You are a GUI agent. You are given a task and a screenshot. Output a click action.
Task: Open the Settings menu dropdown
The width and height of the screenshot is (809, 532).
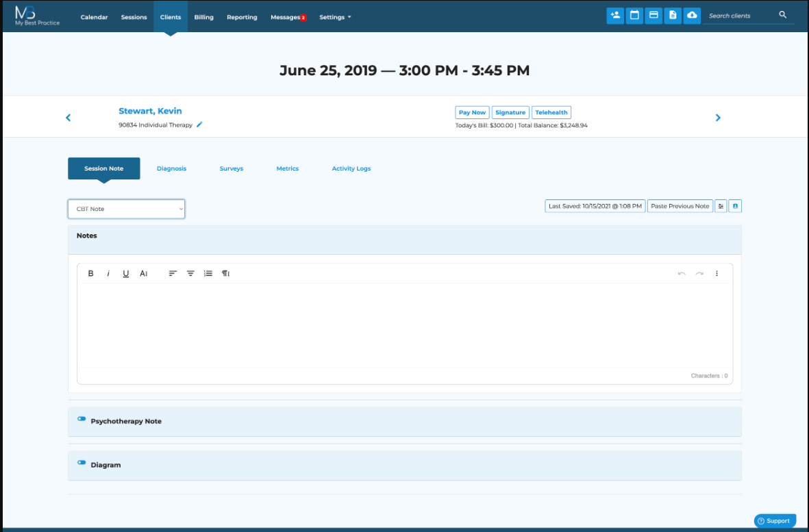click(x=335, y=17)
